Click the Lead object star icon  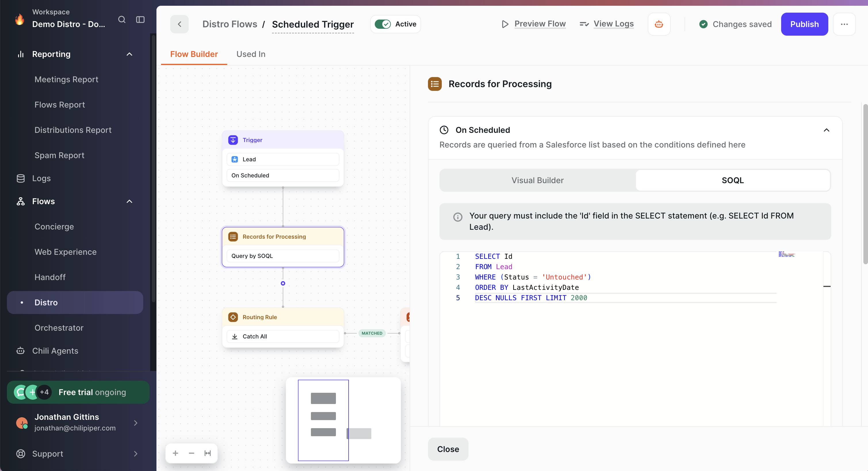point(235,159)
